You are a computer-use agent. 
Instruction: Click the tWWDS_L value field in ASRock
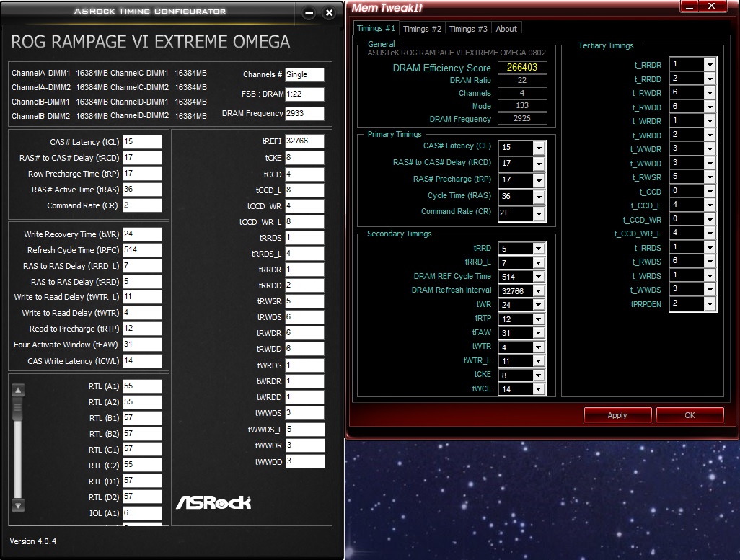pyautogui.click(x=304, y=430)
